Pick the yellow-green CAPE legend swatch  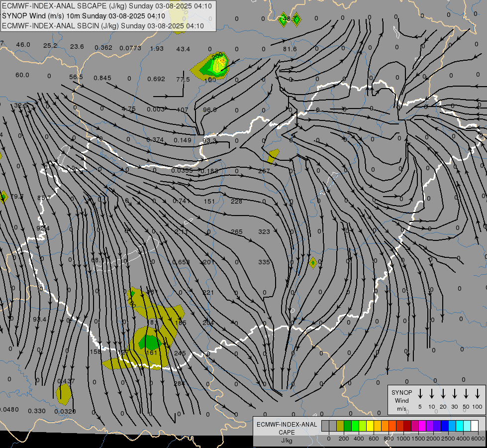[363, 426]
